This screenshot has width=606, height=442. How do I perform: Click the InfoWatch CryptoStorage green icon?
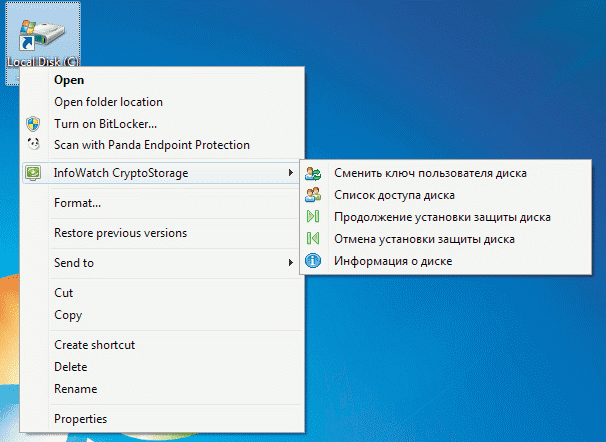[x=33, y=172]
